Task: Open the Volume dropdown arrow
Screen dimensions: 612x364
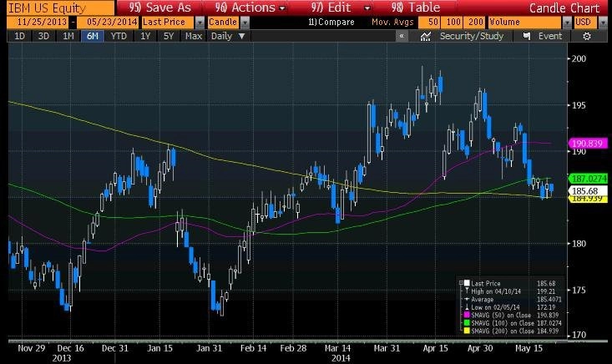Action: tap(568, 23)
